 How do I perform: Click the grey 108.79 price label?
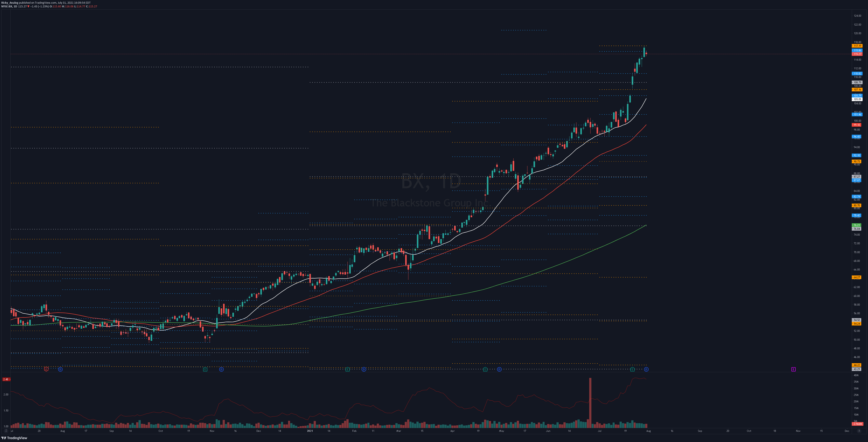857,82
